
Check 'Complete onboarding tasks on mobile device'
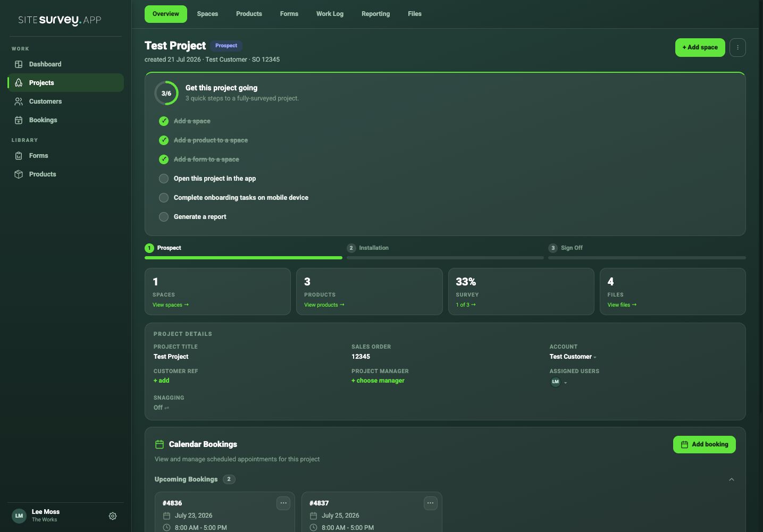click(164, 198)
